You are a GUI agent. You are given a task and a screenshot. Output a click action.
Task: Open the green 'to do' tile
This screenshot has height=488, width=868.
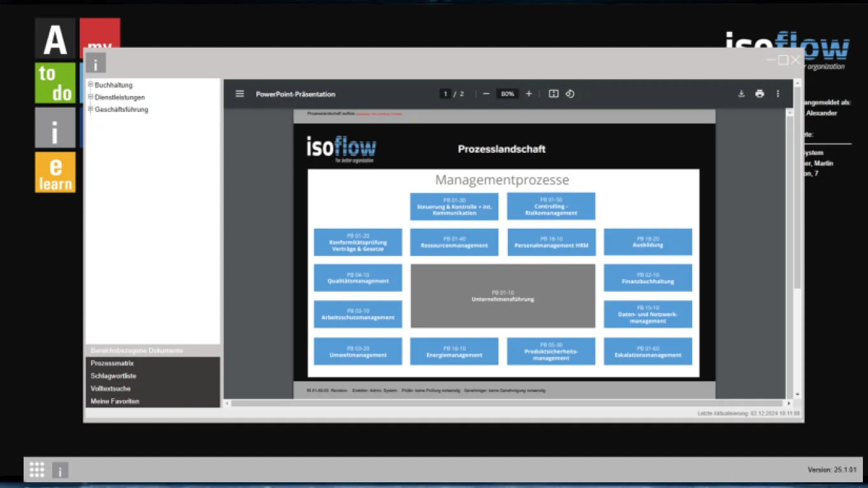coord(55,83)
